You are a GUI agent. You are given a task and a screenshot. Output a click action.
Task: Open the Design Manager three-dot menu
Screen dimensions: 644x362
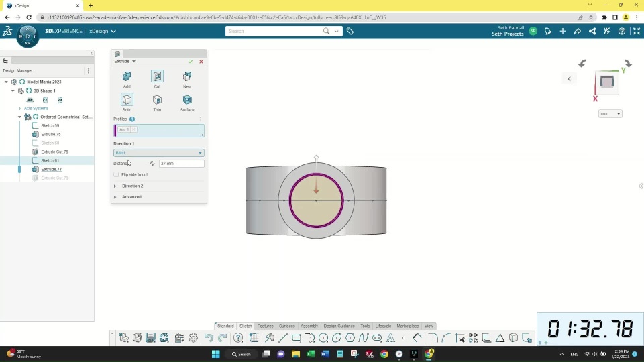(89, 70)
